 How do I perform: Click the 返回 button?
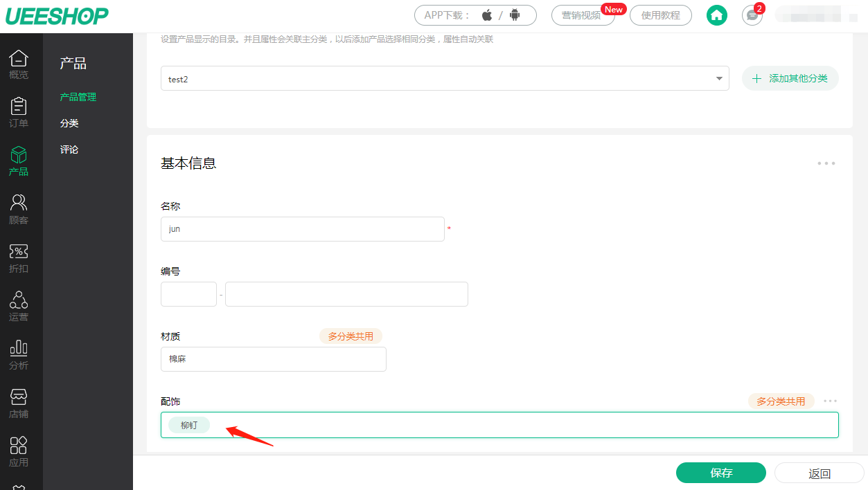820,473
